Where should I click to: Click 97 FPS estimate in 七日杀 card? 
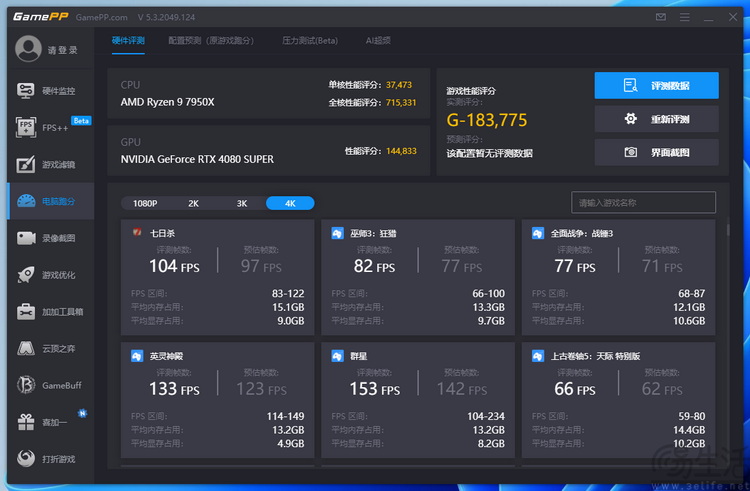pyautogui.click(x=261, y=266)
